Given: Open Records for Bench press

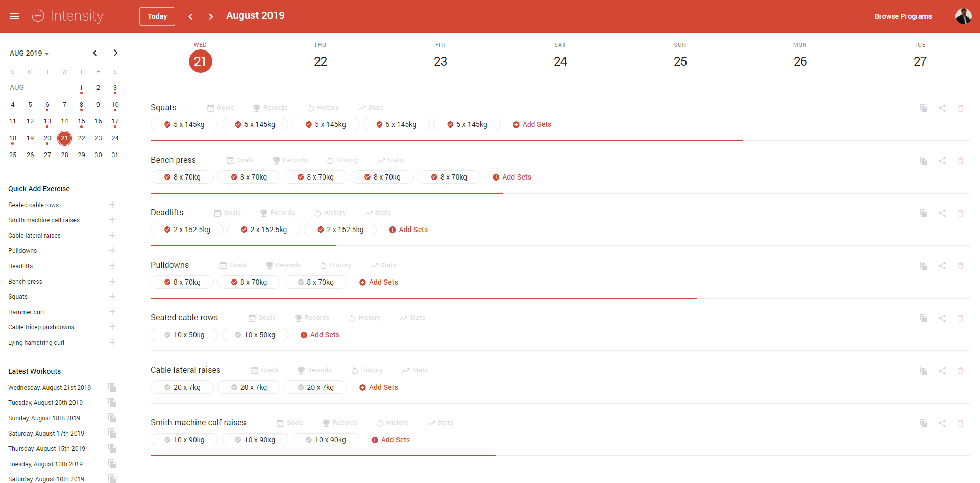Looking at the screenshot, I should (290, 160).
